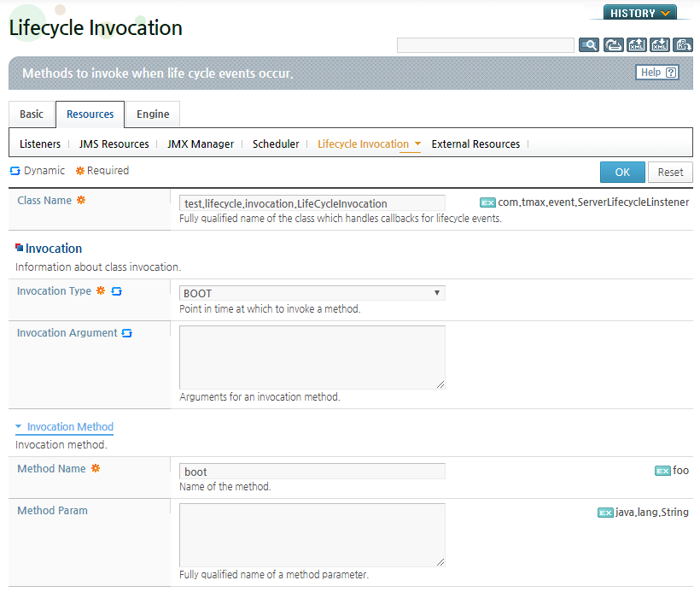The width and height of the screenshot is (700, 592).
Task: Click the Class Name field label
Action: tap(44, 201)
